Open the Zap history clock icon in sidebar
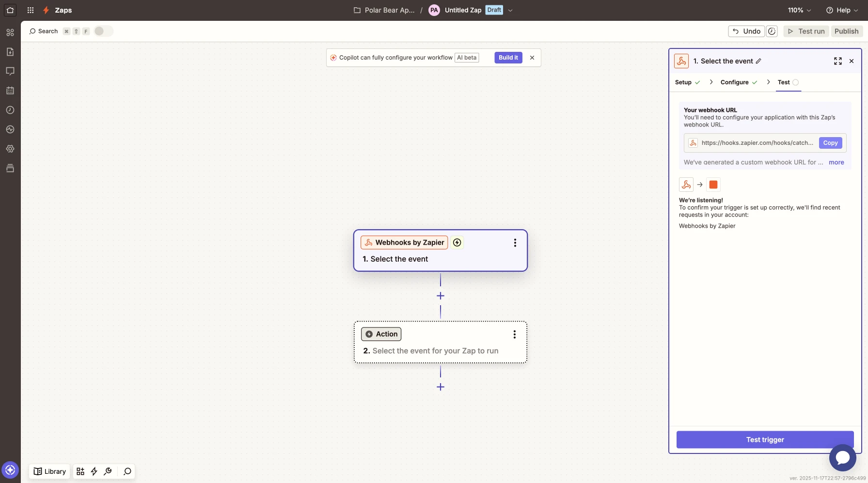 coord(10,110)
